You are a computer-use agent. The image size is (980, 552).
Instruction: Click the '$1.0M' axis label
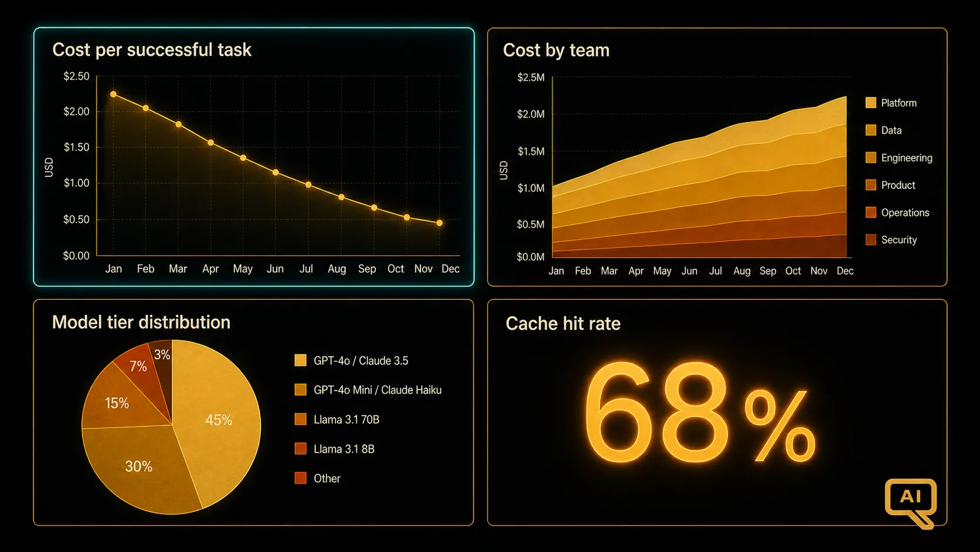(531, 188)
